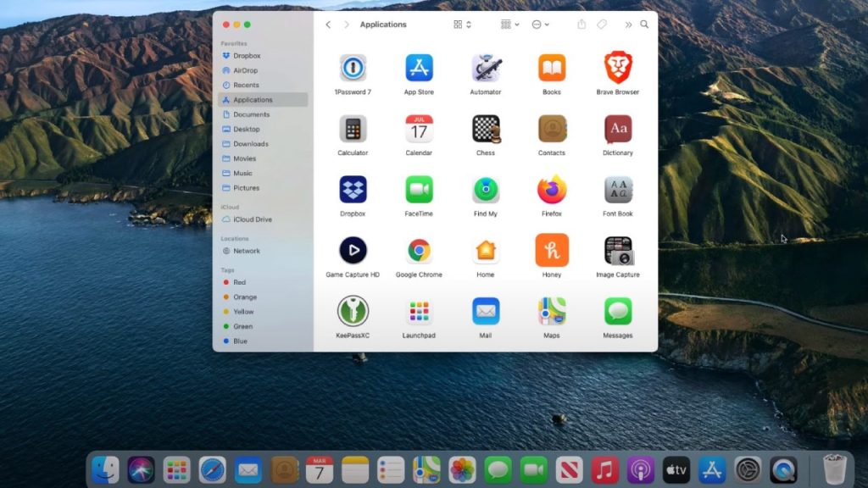Select Applications in the sidebar
Image resolution: width=868 pixels, height=488 pixels.
[263, 100]
